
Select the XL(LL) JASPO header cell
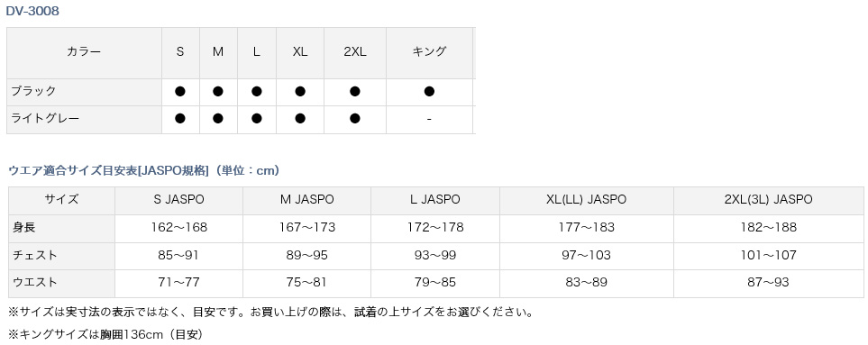pos(586,200)
